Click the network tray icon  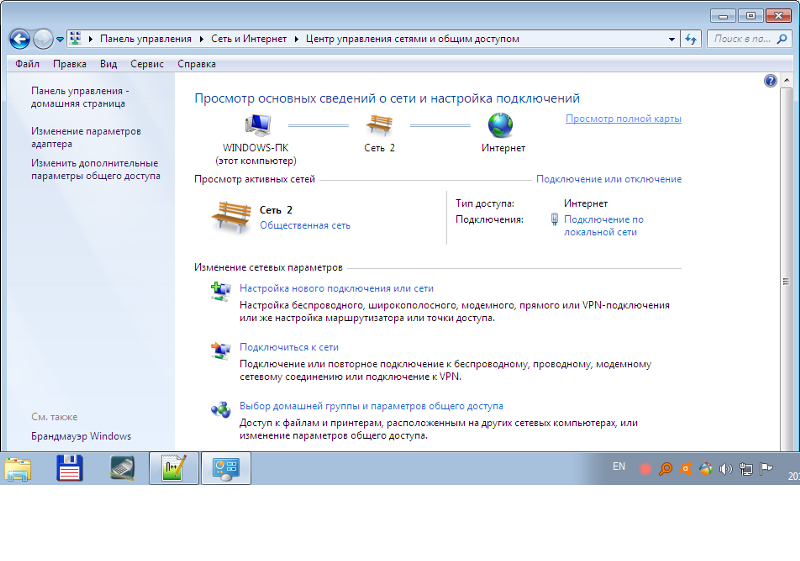[x=746, y=469]
